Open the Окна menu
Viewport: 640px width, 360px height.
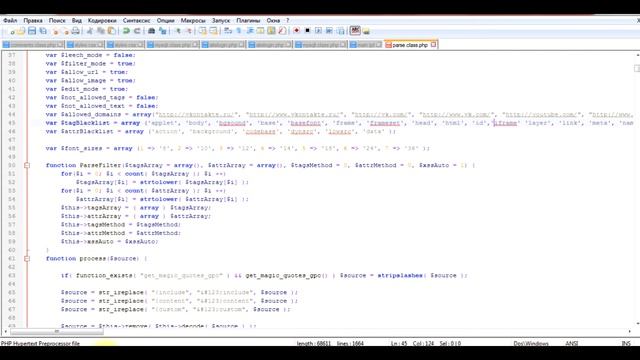pyautogui.click(x=273, y=20)
